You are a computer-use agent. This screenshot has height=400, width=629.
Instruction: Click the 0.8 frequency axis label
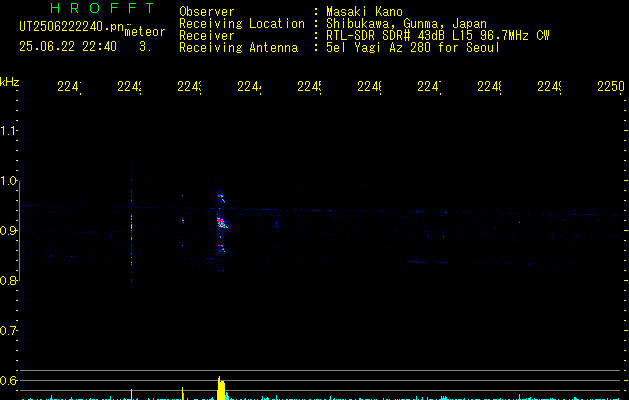coord(8,280)
